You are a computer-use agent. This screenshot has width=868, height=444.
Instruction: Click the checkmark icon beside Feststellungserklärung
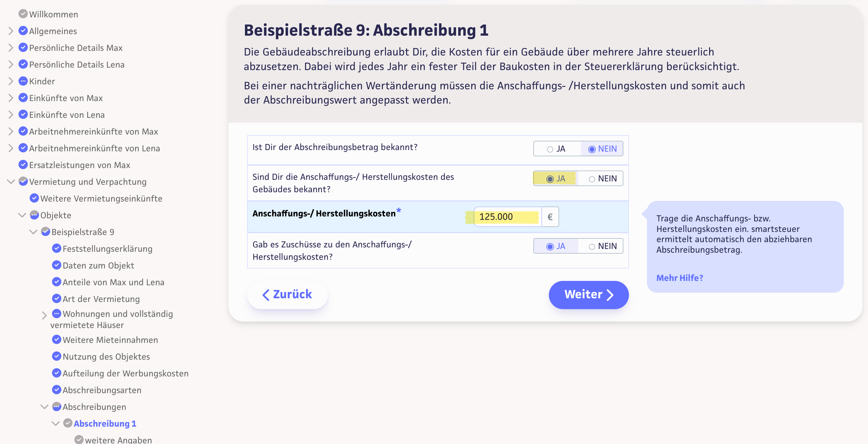[56, 248]
